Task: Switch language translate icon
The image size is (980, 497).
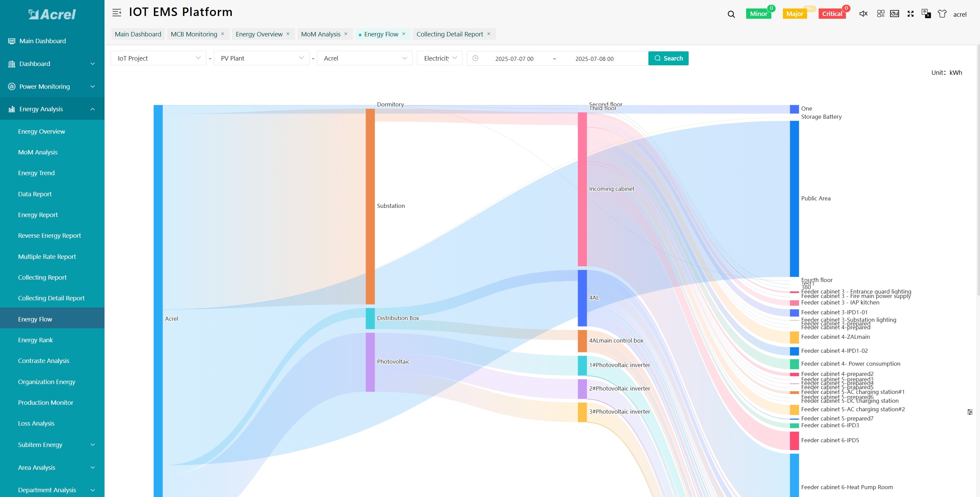Action: (926, 14)
